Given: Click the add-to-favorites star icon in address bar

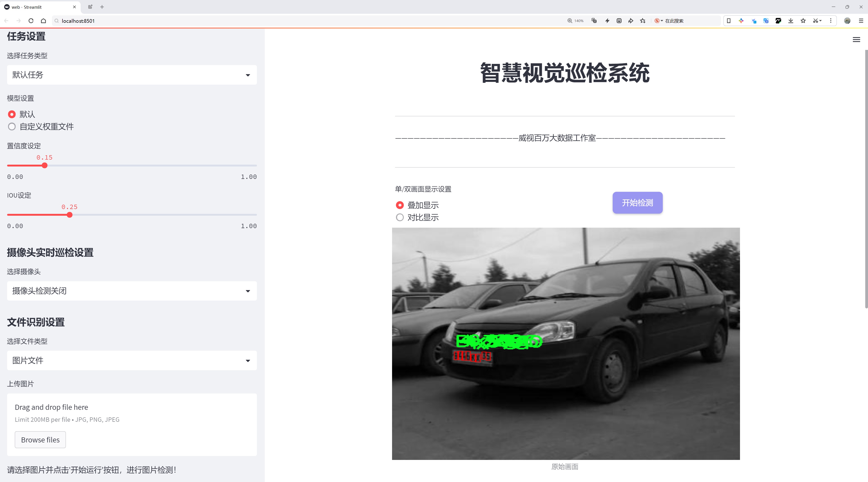Looking at the screenshot, I should click(x=643, y=21).
